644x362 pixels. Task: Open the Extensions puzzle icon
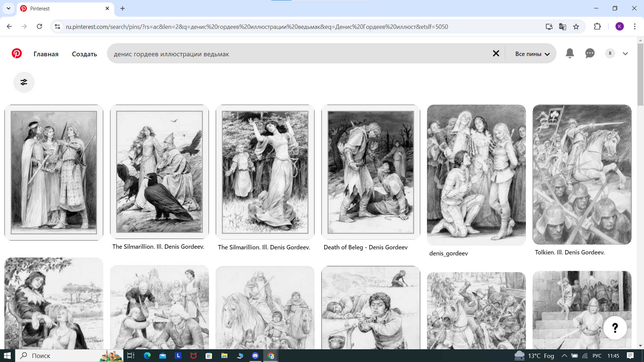(x=597, y=26)
